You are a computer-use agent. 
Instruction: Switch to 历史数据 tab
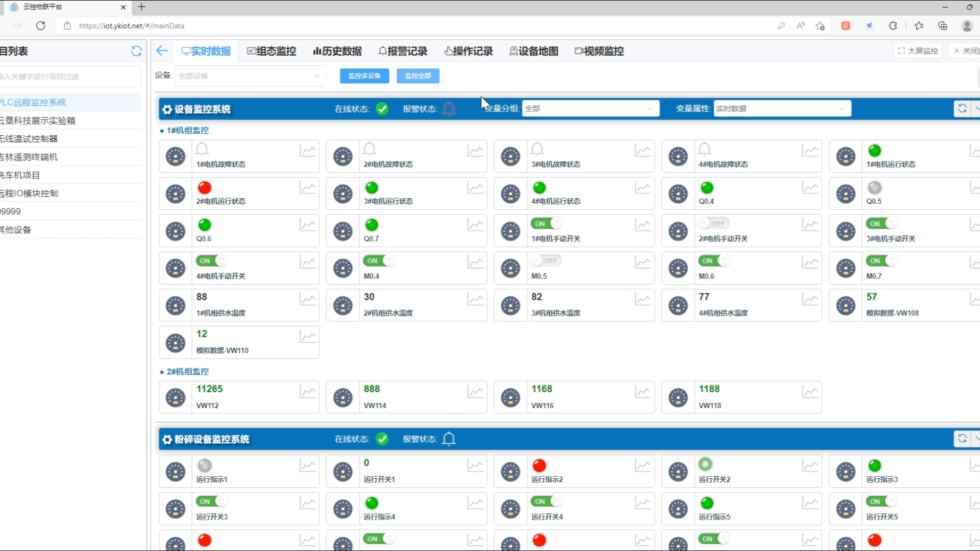pyautogui.click(x=337, y=51)
